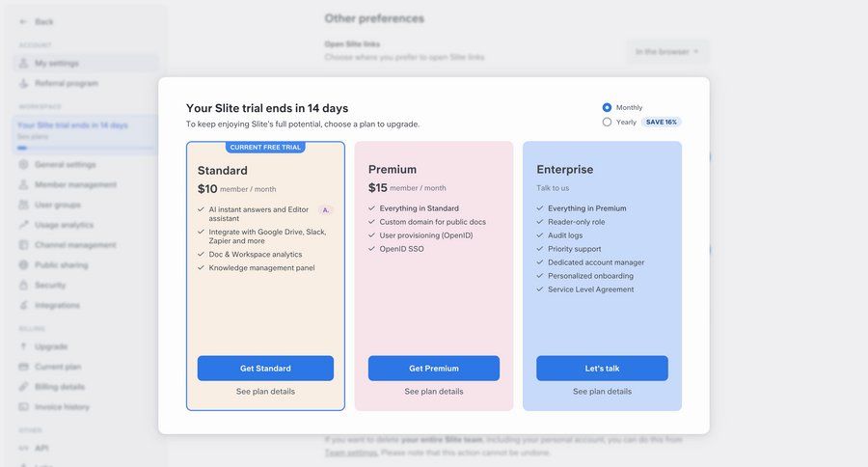Click the Let's talk button
Screen dimensions: 868x467
coord(602,368)
